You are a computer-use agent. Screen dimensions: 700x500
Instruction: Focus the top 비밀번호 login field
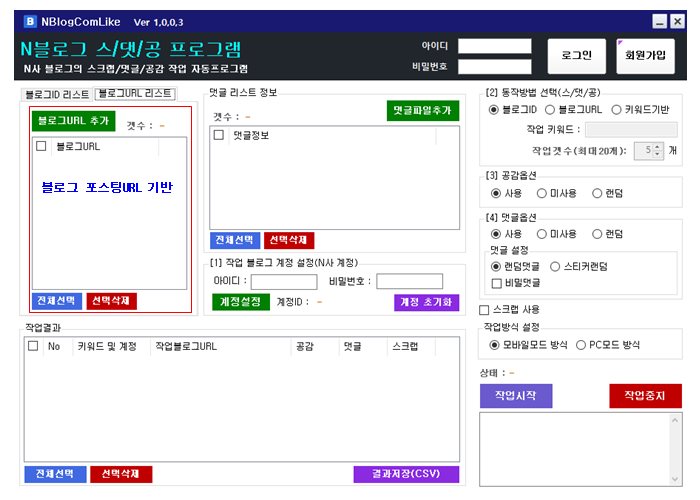495,67
